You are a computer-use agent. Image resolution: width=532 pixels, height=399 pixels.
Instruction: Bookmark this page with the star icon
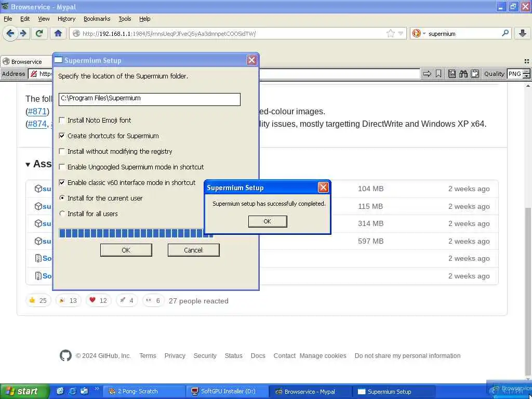[391, 33]
